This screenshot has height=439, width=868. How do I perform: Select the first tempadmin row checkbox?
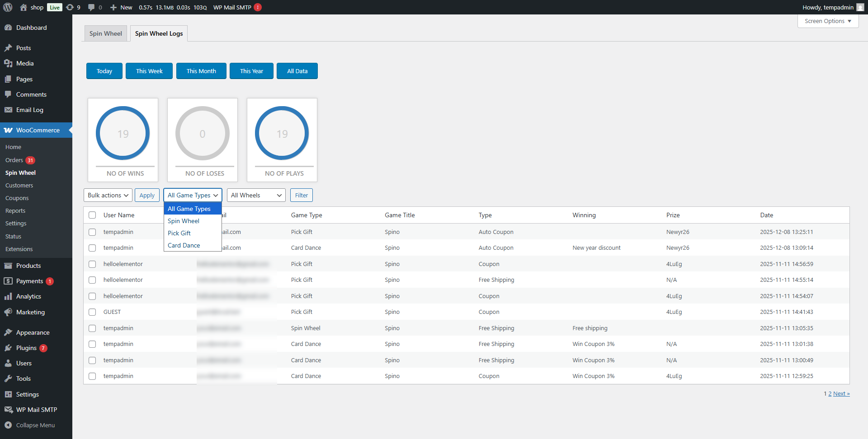[92, 232]
